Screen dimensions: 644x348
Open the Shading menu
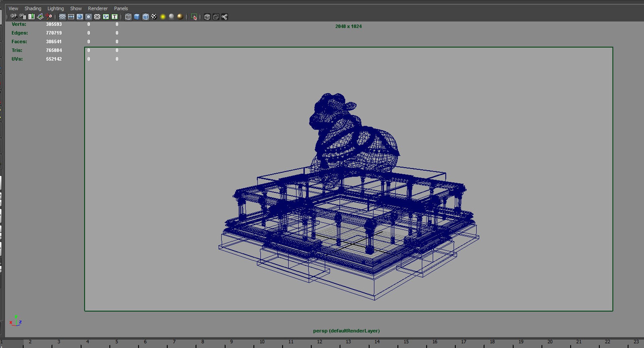[33, 8]
